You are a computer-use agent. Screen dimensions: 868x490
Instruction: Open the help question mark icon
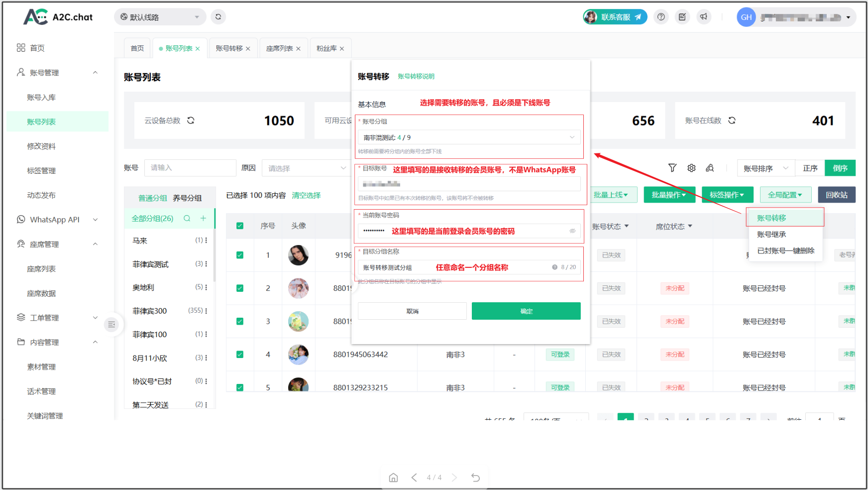pyautogui.click(x=661, y=17)
